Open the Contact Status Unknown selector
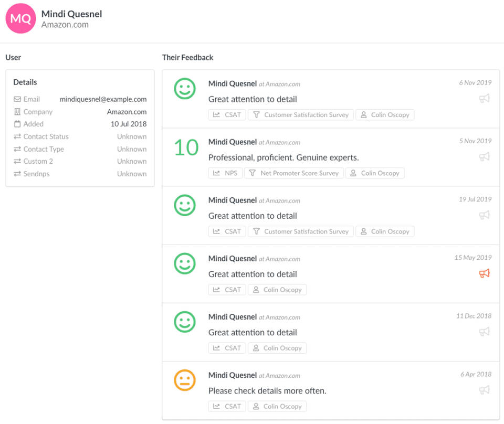Screen dimensions: 504x424 pyautogui.click(x=131, y=136)
